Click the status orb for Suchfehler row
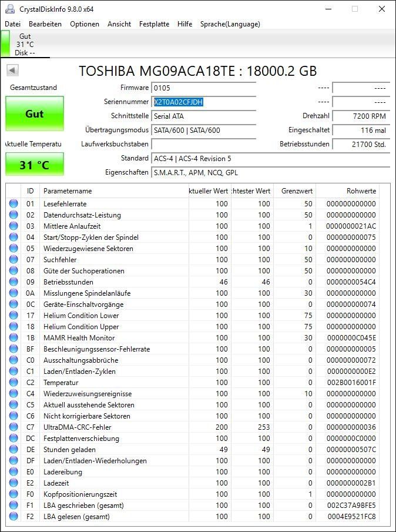Viewport: 396px width, 532px height. pyautogui.click(x=14, y=260)
